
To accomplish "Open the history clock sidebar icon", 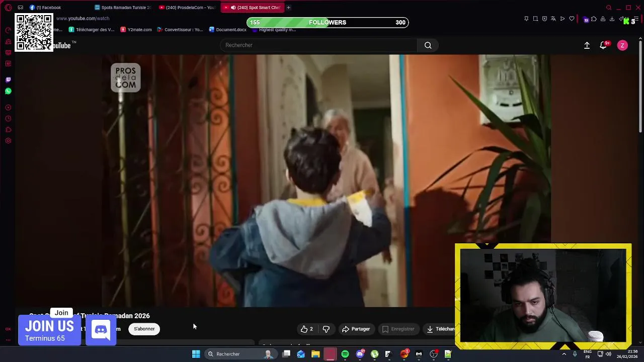I will (8, 119).
